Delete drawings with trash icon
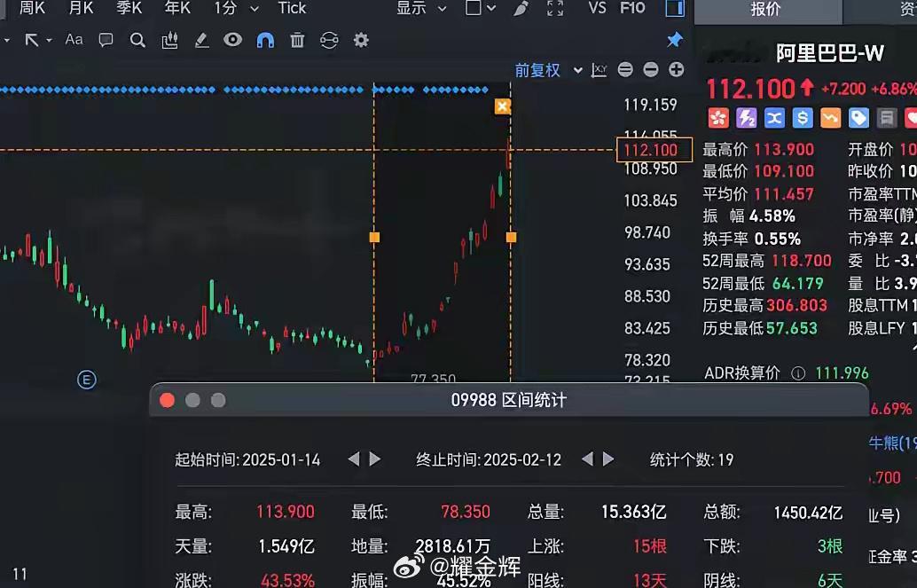This screenshot has width=917, height=588. 297,40
